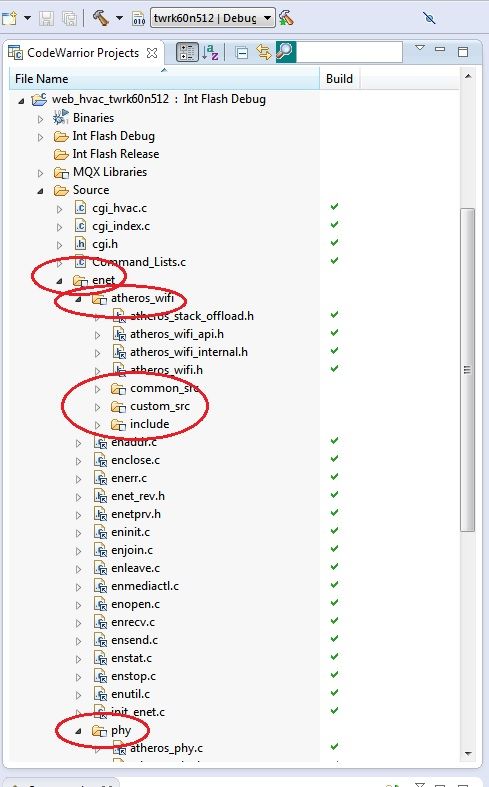This screenshot has height=787, width=489.
Task: Select enstat.c file
Action: pyautogui.click(x=132, y=658)
